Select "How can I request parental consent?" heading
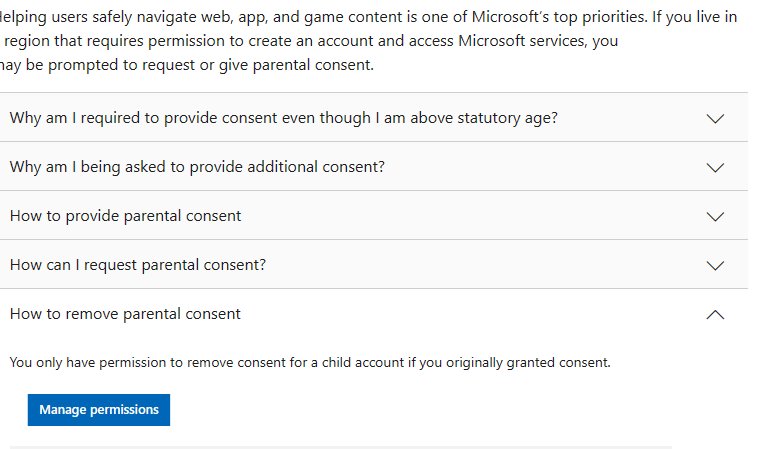 click(x=137, y=265)
